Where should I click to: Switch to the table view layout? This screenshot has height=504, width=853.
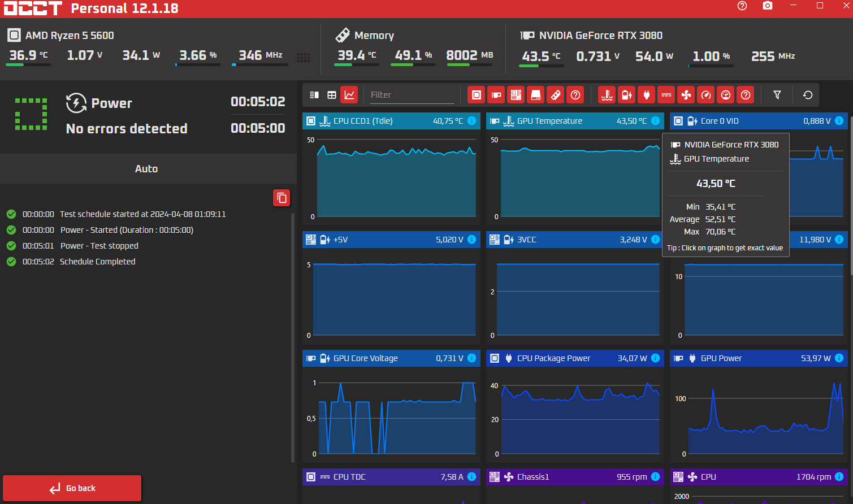[x=332, y=95]
